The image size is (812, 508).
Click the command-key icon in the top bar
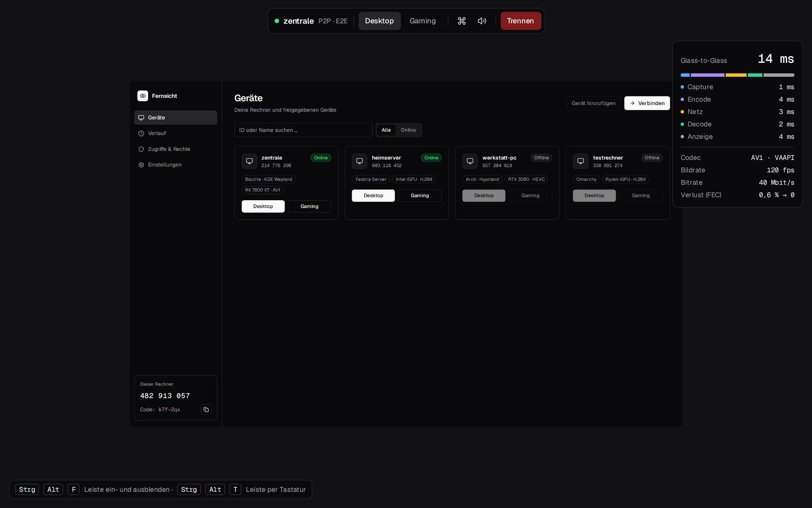tap(462, 21)
